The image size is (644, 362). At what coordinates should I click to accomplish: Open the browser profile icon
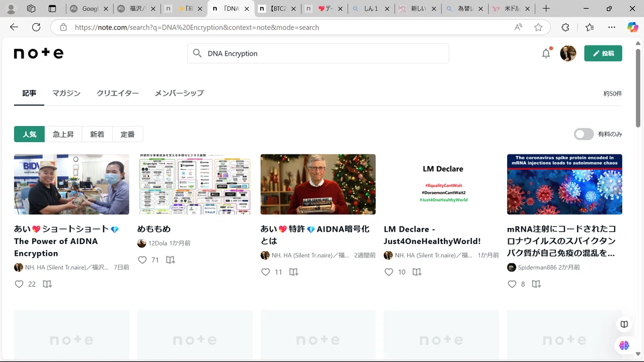11,9
